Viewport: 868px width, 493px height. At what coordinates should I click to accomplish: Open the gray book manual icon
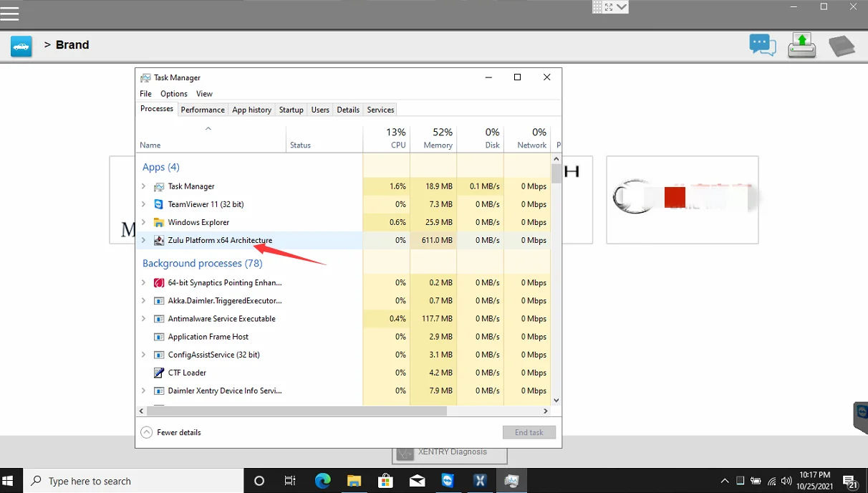[842, 46]
